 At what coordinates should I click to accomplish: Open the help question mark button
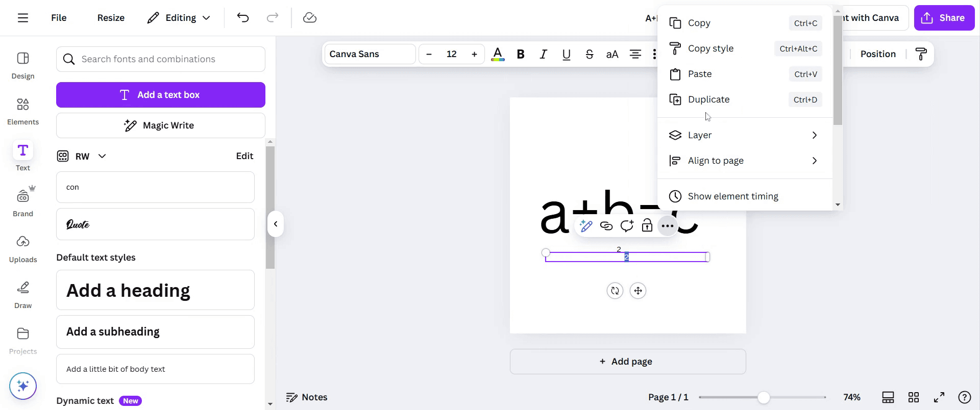[x=965, y=397]
